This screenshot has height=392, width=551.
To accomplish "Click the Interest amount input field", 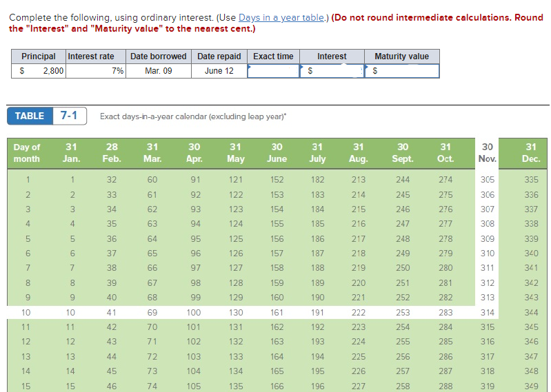I will click(332, 71).
